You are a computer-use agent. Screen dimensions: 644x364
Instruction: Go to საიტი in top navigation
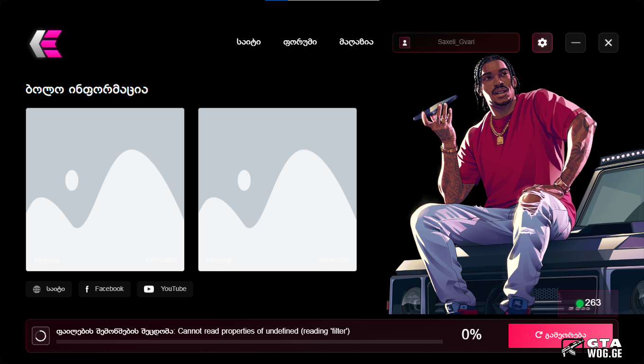coord(249,42)
